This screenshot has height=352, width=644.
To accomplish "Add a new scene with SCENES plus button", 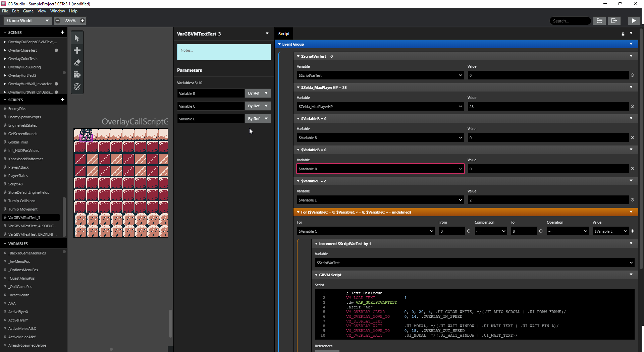I will 62,32.
